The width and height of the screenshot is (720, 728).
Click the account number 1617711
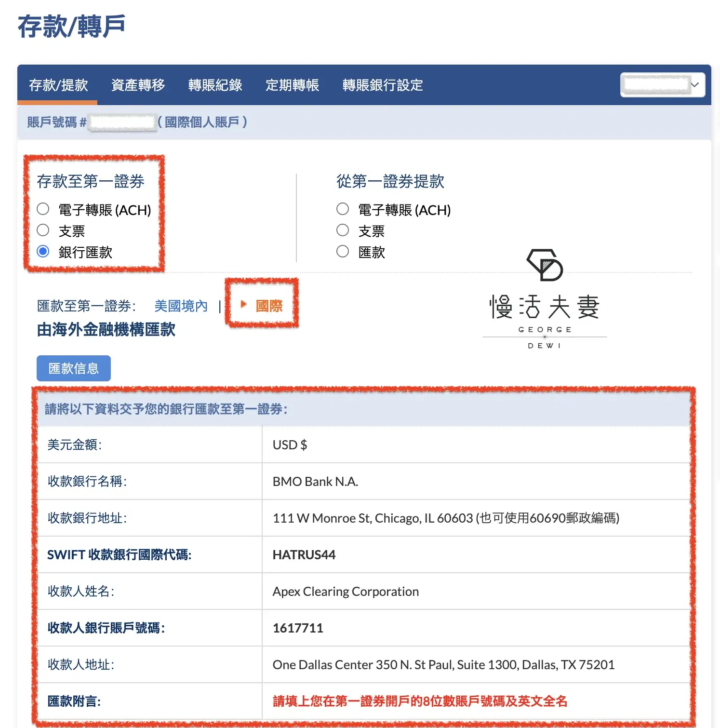pos(298,628)
